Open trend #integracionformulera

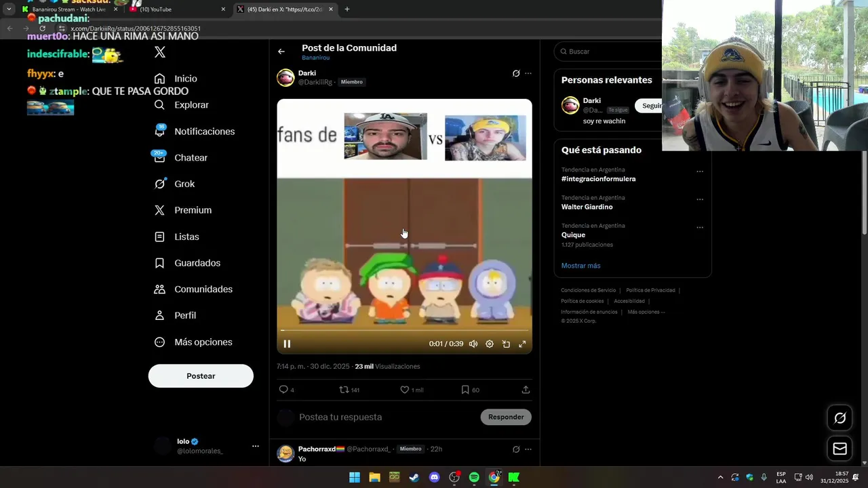599,179
